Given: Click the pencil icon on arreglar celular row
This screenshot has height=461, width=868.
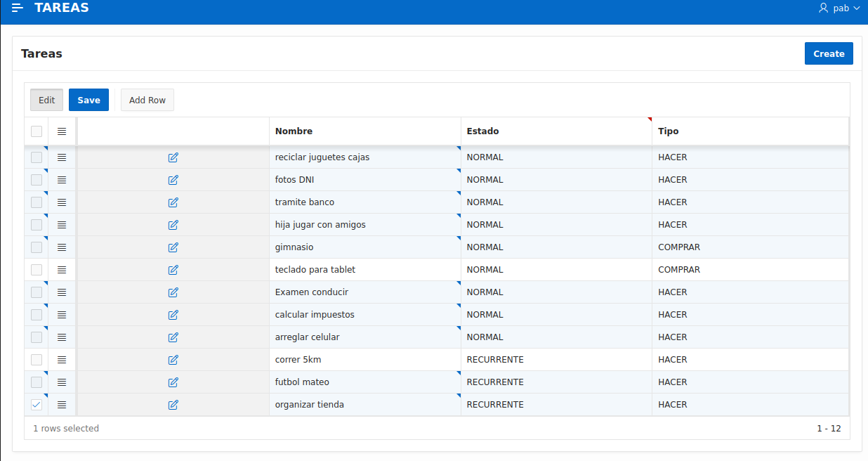Looking at the screenshot, I should [173, 337].
